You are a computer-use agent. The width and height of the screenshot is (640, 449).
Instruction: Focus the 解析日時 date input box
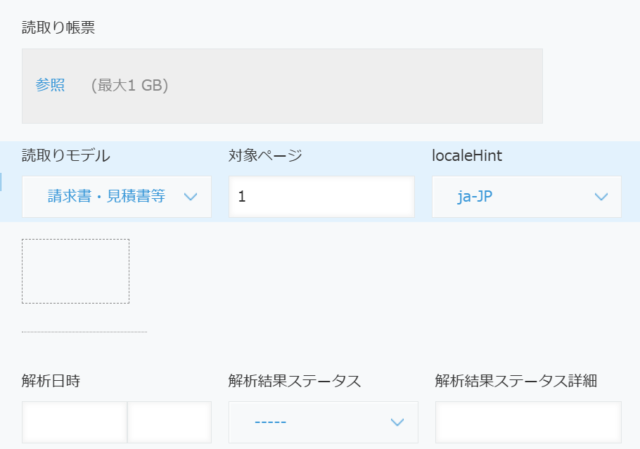pos(75,422)
